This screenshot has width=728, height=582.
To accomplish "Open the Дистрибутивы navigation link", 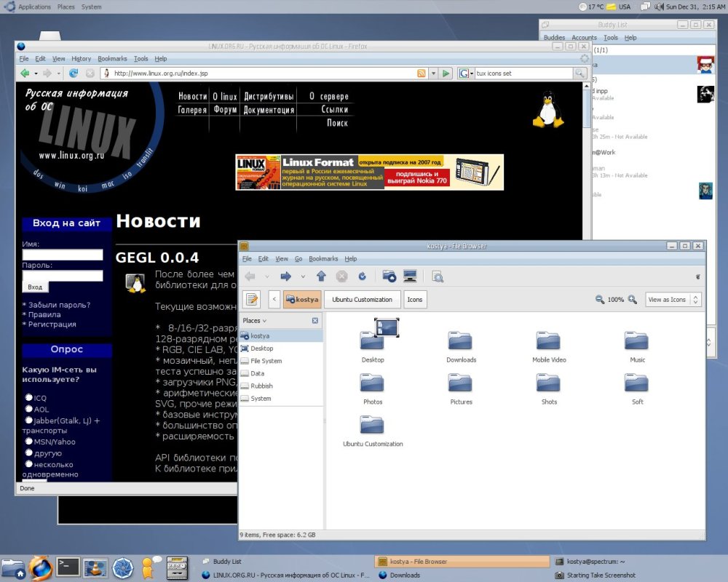I will [269, 96].
